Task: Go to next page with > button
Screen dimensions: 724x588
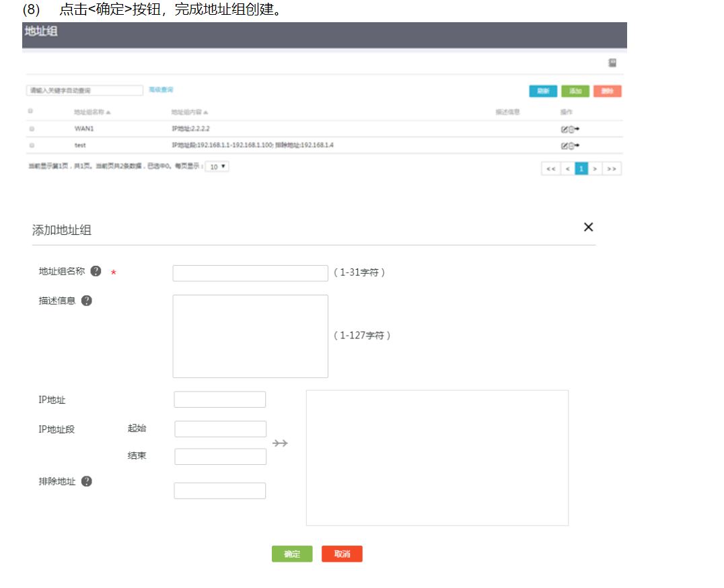Action: click(x=595, y=169)
